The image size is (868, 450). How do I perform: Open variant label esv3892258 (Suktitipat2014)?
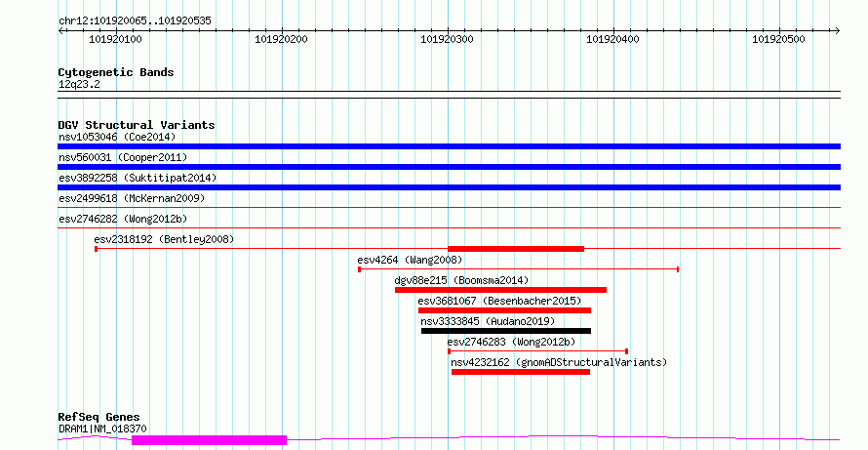(138, 178)
